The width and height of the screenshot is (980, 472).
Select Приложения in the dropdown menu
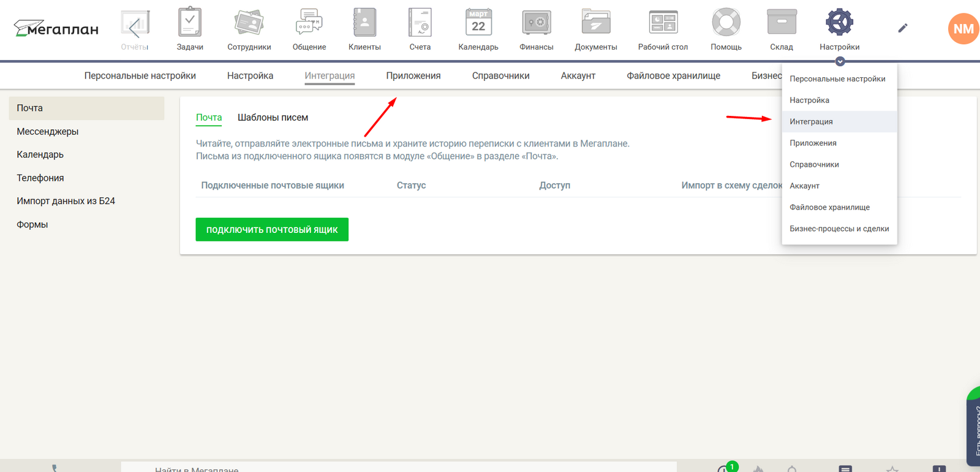[x=813, y=143]
